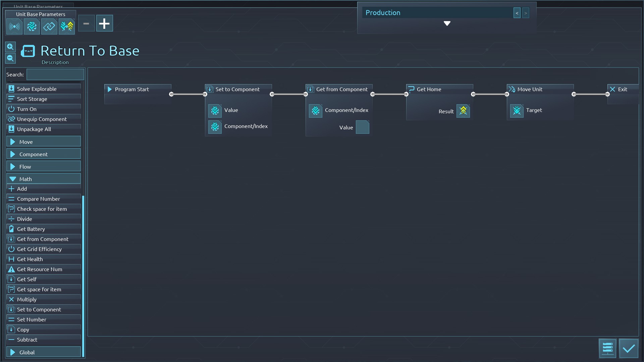The image size is (644, 362).
Task: Expand the Global category
Action: tap(44, 352)
